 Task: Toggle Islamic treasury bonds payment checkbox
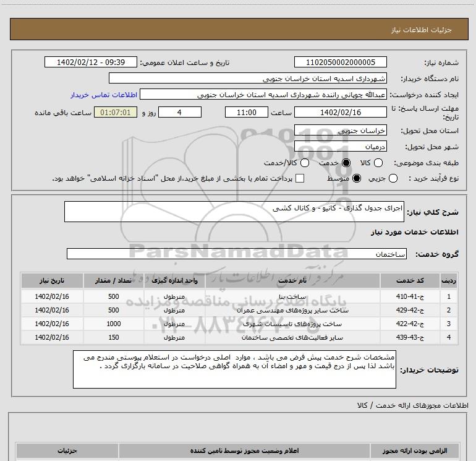pos(300,178)
